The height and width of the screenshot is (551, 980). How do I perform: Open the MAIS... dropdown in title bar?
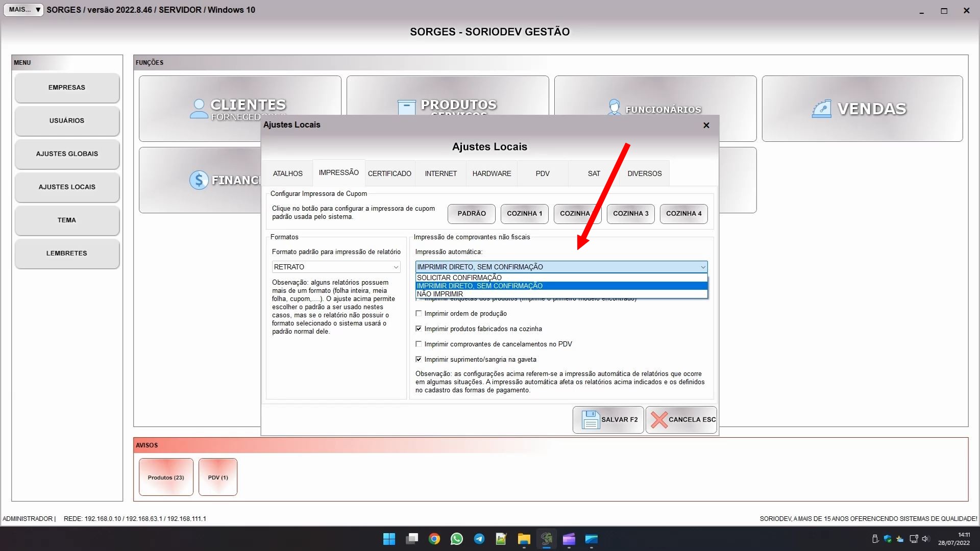point(23,10)
